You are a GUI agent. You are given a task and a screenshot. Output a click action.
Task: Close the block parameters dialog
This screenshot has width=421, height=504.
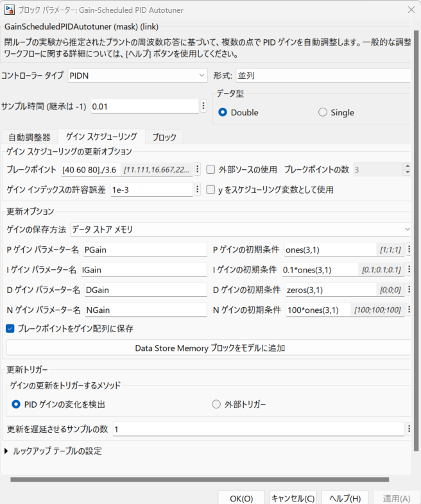[411, 10]
